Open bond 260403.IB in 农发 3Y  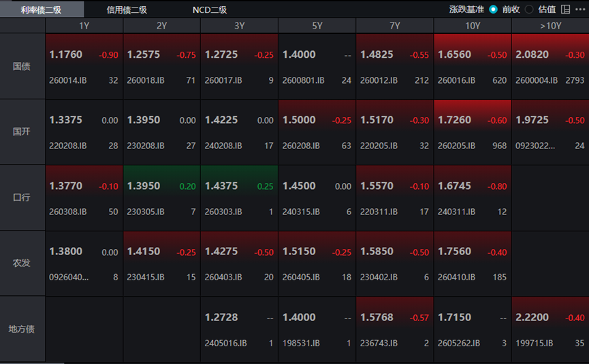click(223, 277)
